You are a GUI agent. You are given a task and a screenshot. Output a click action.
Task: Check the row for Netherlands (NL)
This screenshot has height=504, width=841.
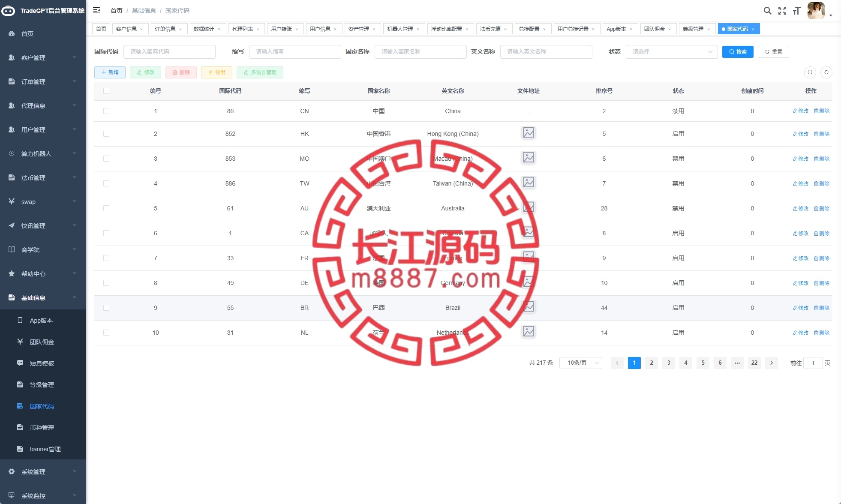tap(106, 333)
